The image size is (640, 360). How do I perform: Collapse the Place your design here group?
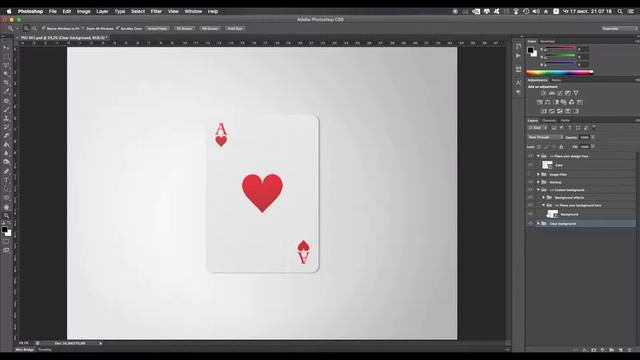[538, 156]
